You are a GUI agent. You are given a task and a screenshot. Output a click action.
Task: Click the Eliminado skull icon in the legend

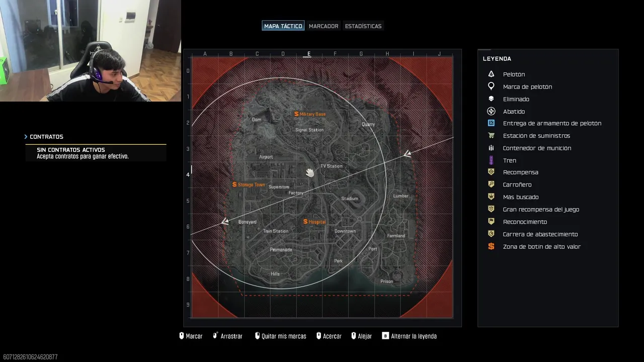pos(492,99)
